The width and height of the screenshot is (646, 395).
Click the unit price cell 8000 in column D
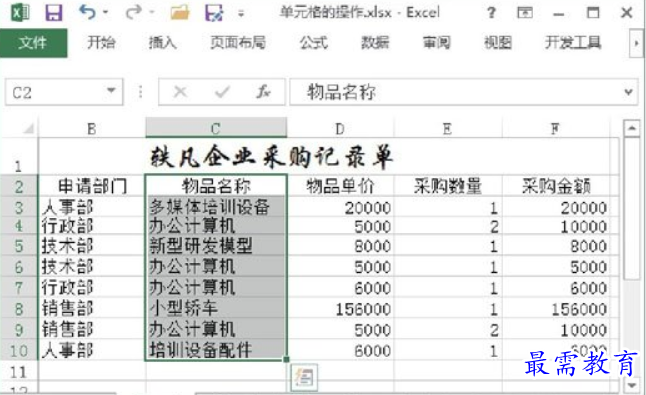pyautogui.click(x=340, y=246)
